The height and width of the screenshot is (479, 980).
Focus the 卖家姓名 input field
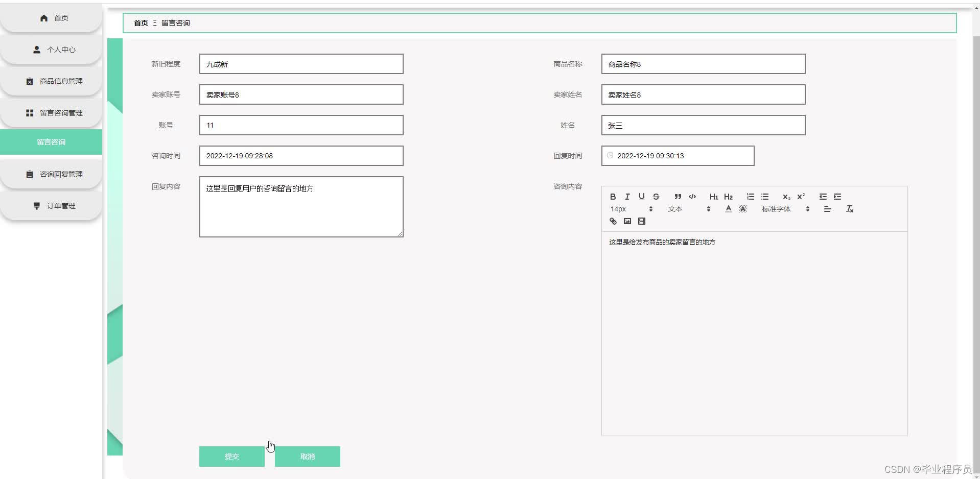704,94
